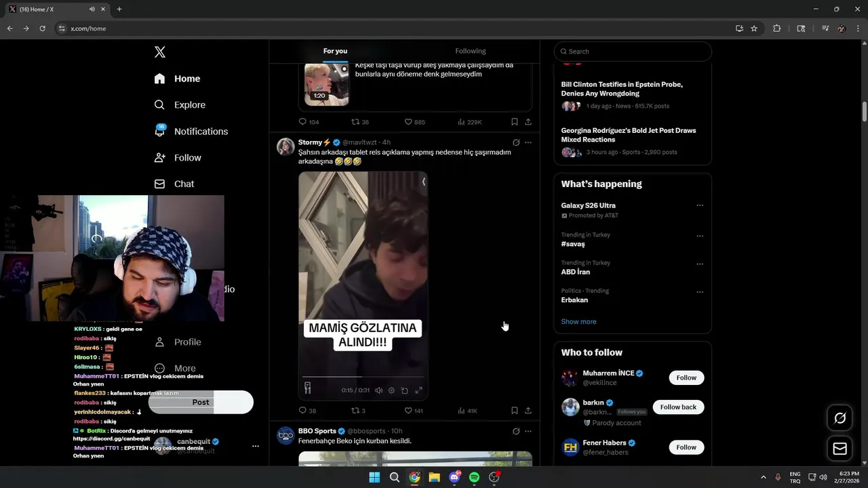Follow back barkın
This screenshot has width=868, height=488.
678,407
